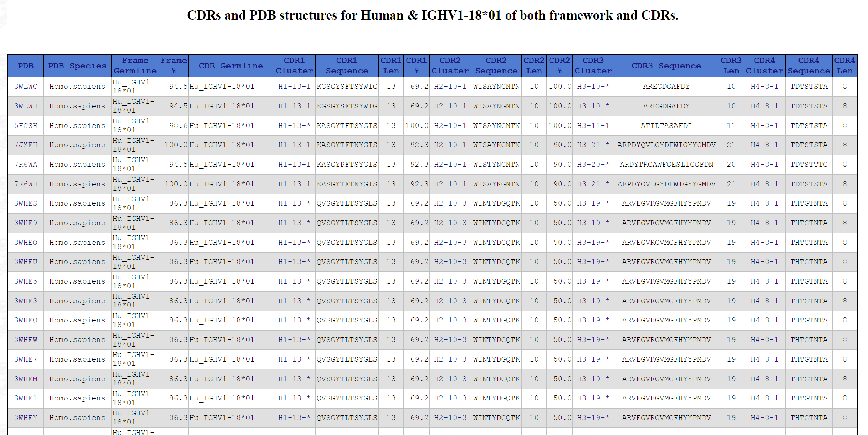Select CDR2 sequence WISTYNGNTN
868x436 pixels.
(x=496, y=165)
